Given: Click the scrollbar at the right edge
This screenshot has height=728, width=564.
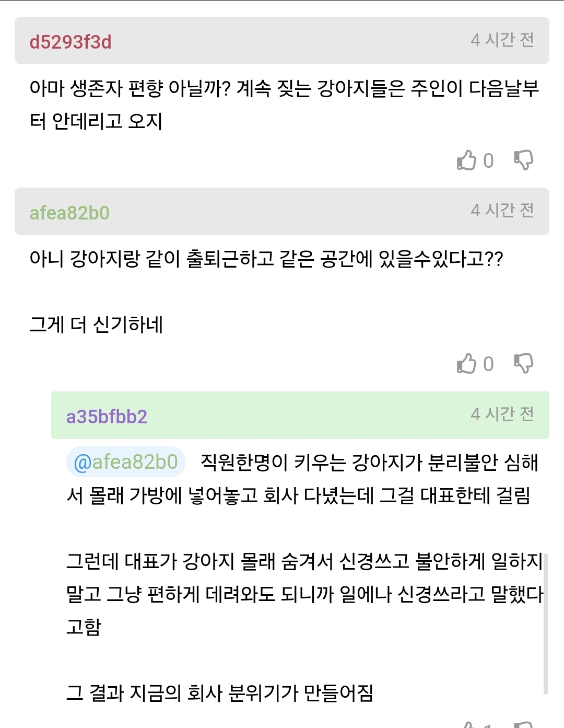Looking at the screenshot, I should (x=545, y=622).
